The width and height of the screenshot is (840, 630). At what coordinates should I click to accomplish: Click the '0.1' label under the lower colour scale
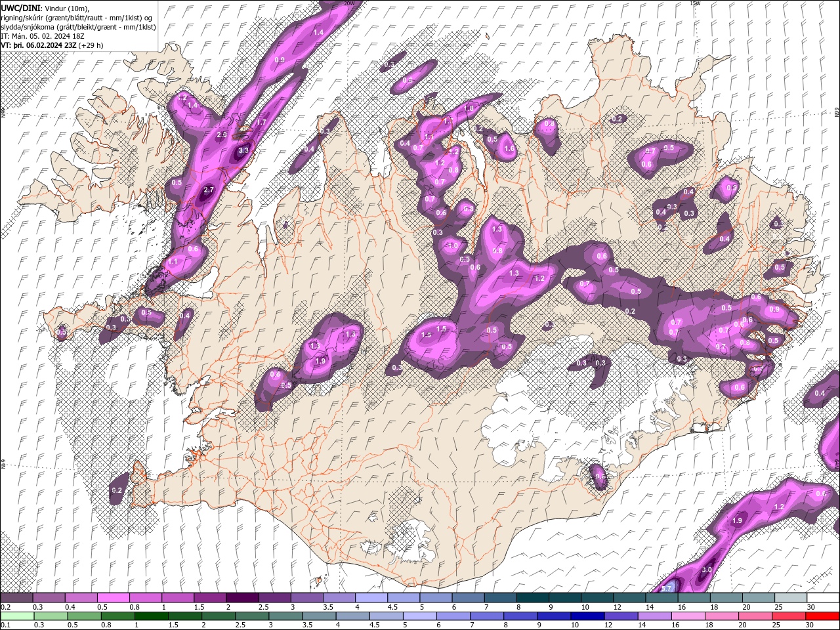5,625
